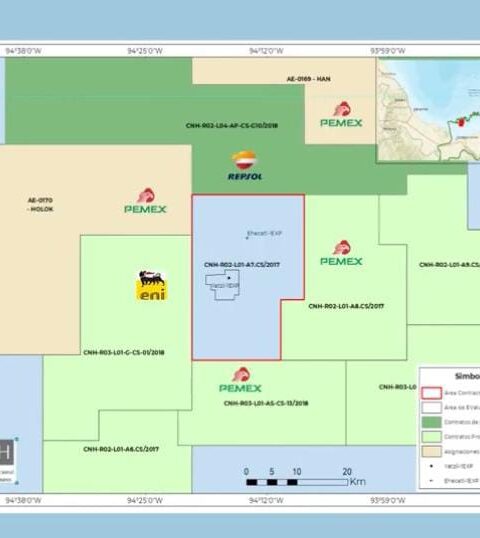Click the 'CNH-R03-L01-AS-CS-13/2018' block label
The image size is (480, 538).
(x=266, y=403)
